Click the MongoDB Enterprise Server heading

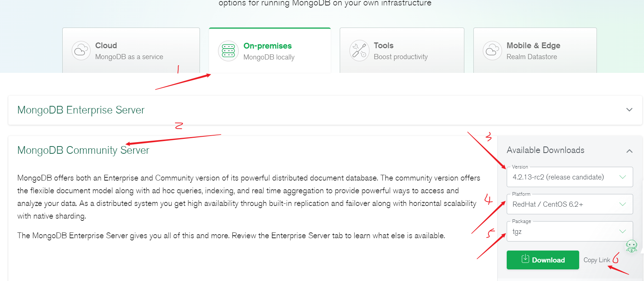point(81,110)
